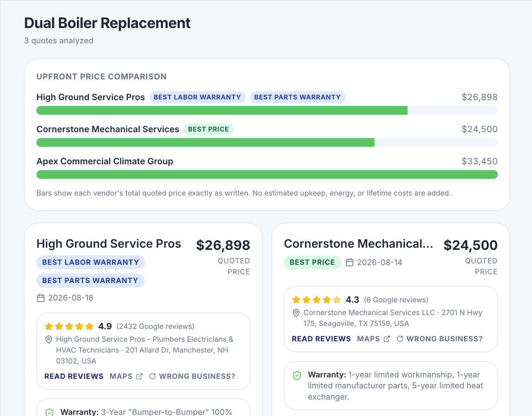The image size is (532, 416).
Task: Click the "3 quotes analyzed" subtitle
Action: click(59, 40)
